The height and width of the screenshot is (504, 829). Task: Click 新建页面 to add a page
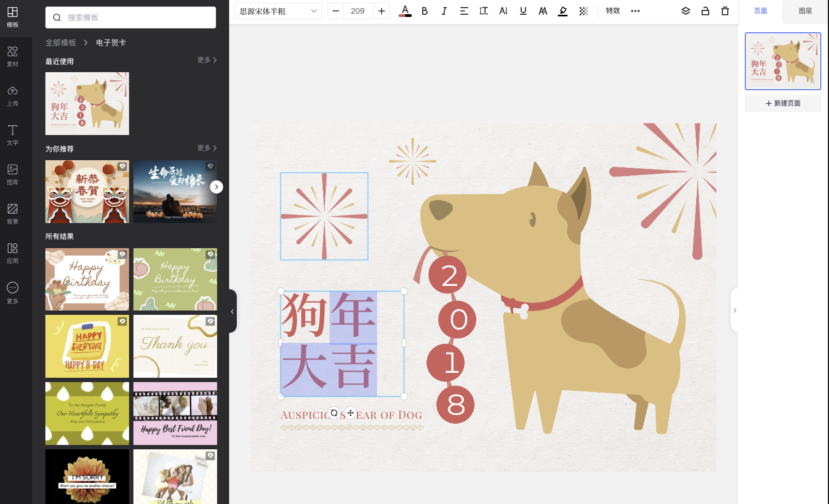[783, 103]
